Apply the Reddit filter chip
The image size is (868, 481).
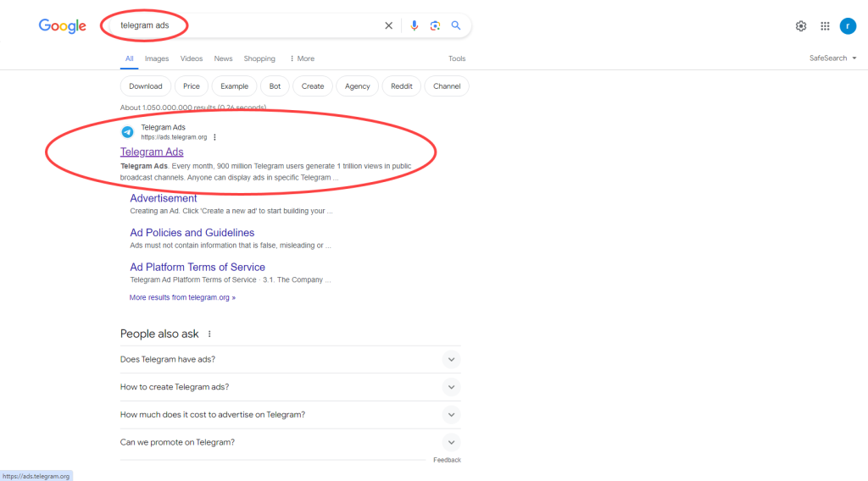(401, 86)
